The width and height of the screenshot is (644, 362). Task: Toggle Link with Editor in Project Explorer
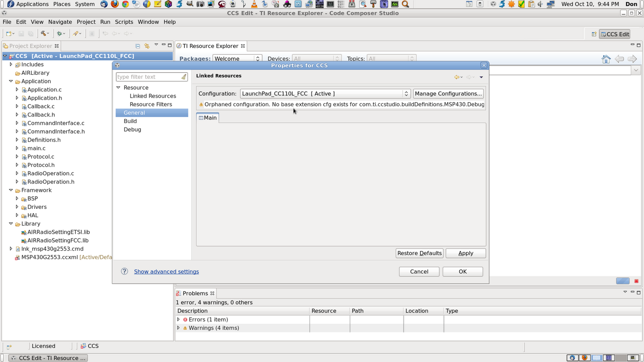tap(147, 46)
